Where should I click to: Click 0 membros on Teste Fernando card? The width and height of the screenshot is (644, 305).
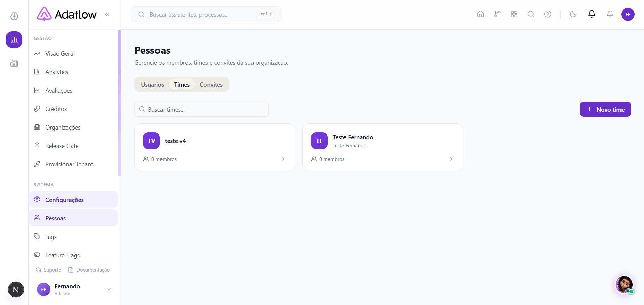coord(328,159)
